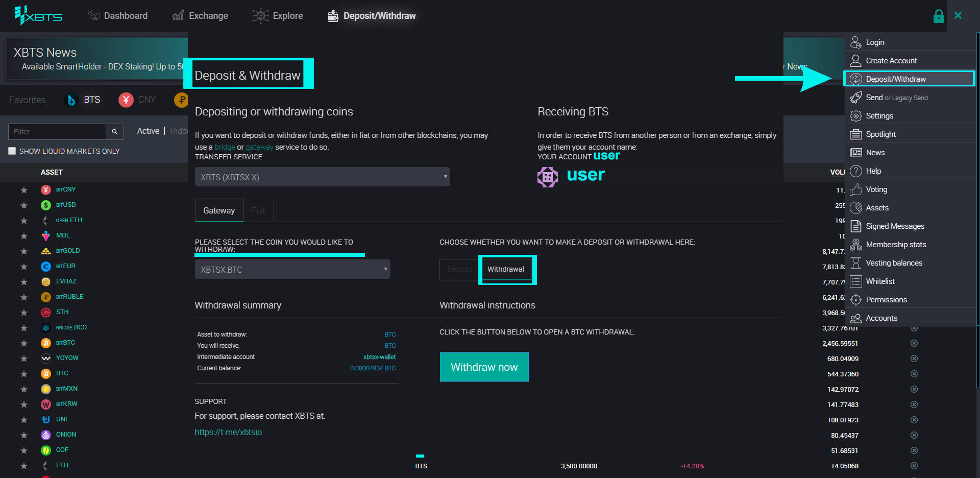Follow the gateway link

point(259,147)
